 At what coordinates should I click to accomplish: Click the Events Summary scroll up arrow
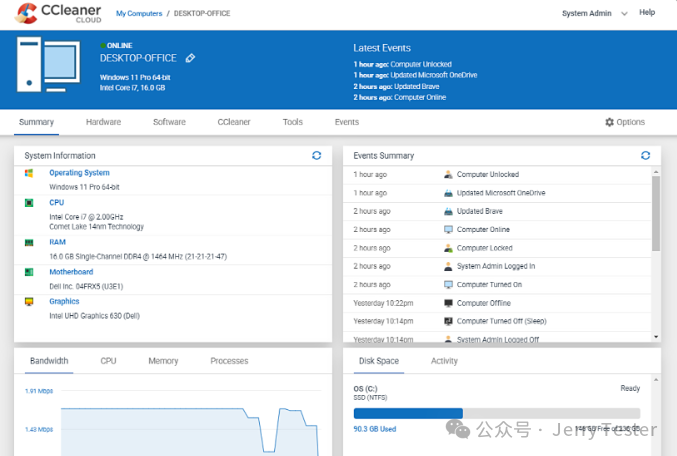pyautogui.click(x=656, y=172)
